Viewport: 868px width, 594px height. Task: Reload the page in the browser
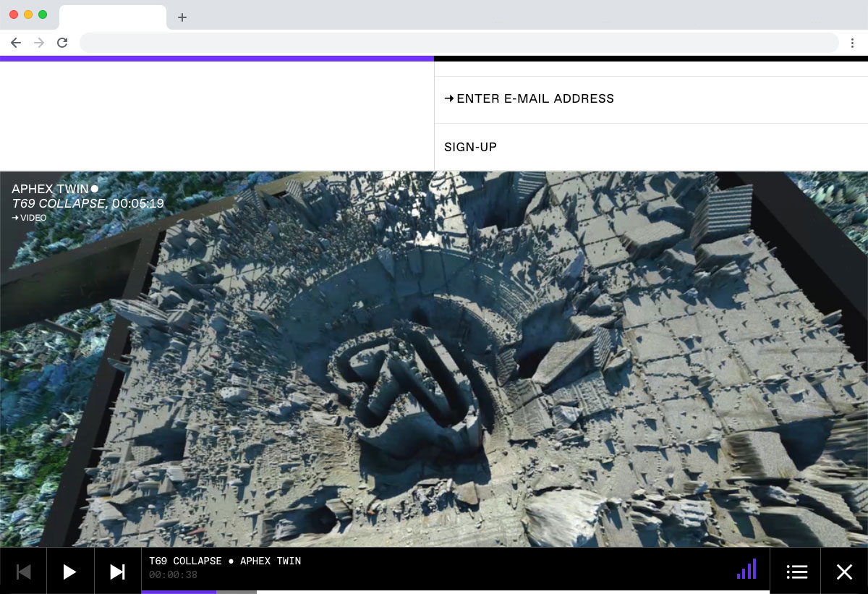(x=62, y=43)
